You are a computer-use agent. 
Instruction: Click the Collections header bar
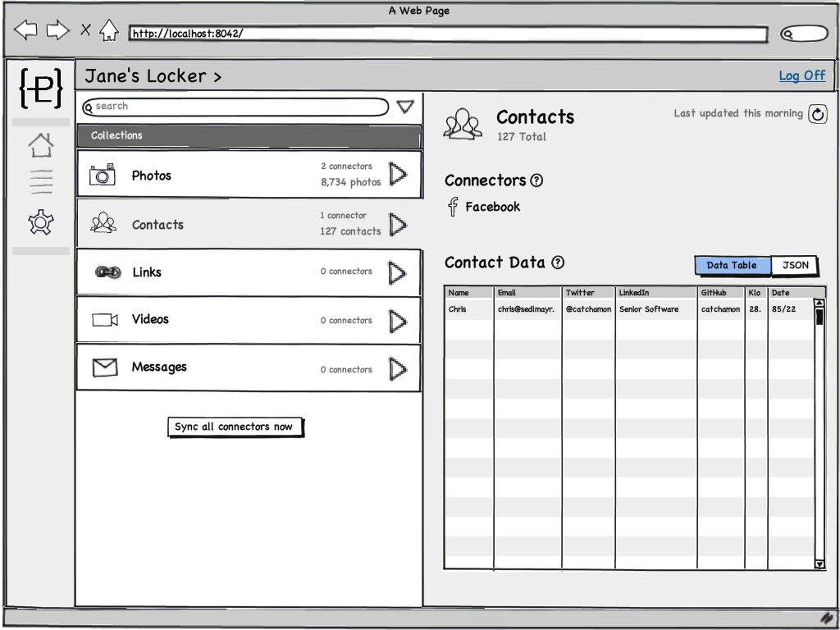(x=249, y=135)
